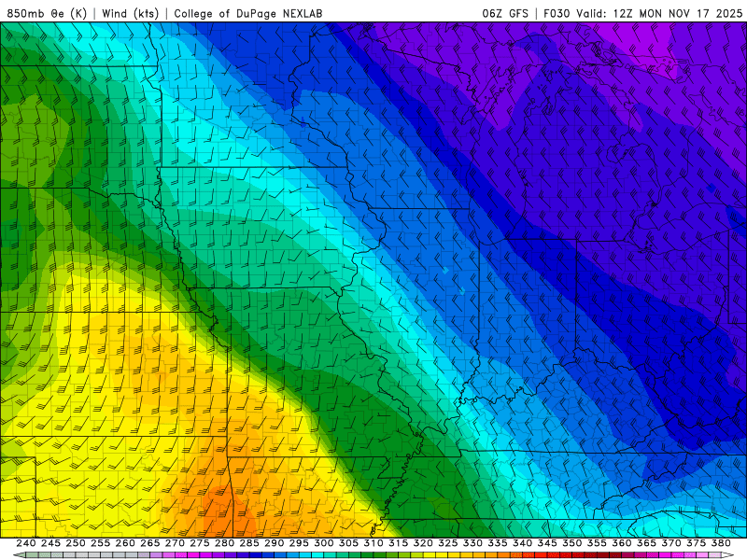The width and height of the screenshot is (747, 560).
Task: Click the 335 legend value
Action: point(498,543)
